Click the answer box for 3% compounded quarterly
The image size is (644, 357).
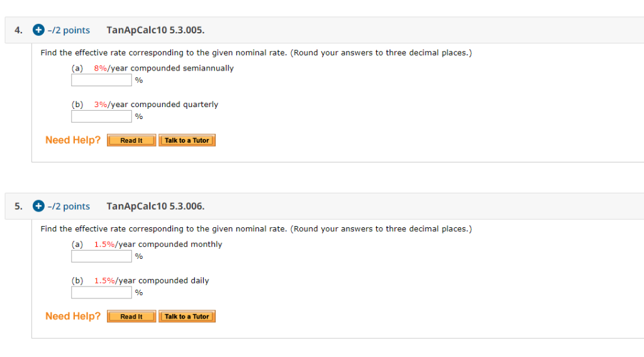pyautogui.click(x=101, y=116)
